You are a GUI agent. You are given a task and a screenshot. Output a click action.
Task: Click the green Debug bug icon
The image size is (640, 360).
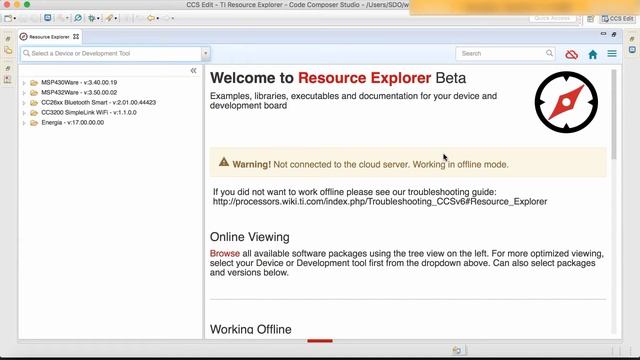pos(92,18)
